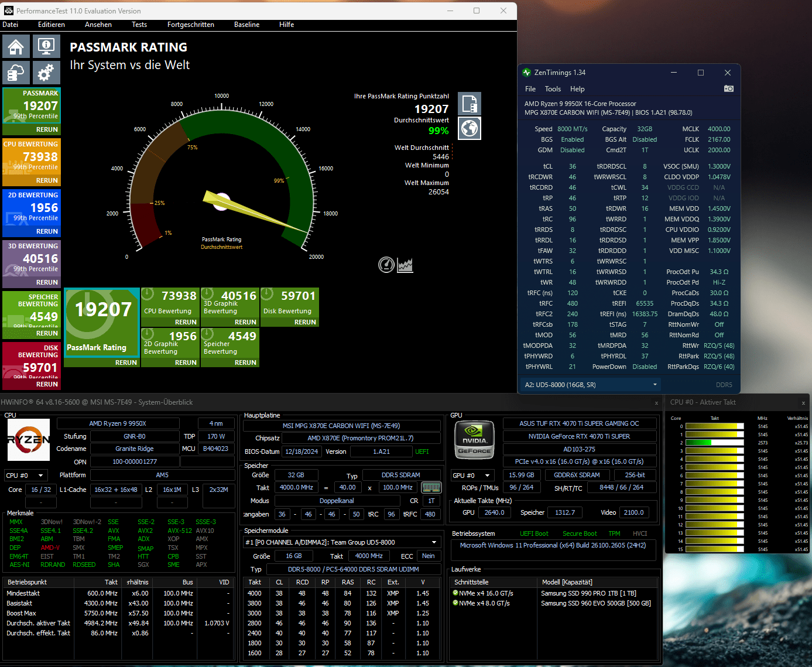Click the FCLK 2167.00 value in ZenTimings
The width and height of the screenshot is (812, 667).
(x=719, y=139)
